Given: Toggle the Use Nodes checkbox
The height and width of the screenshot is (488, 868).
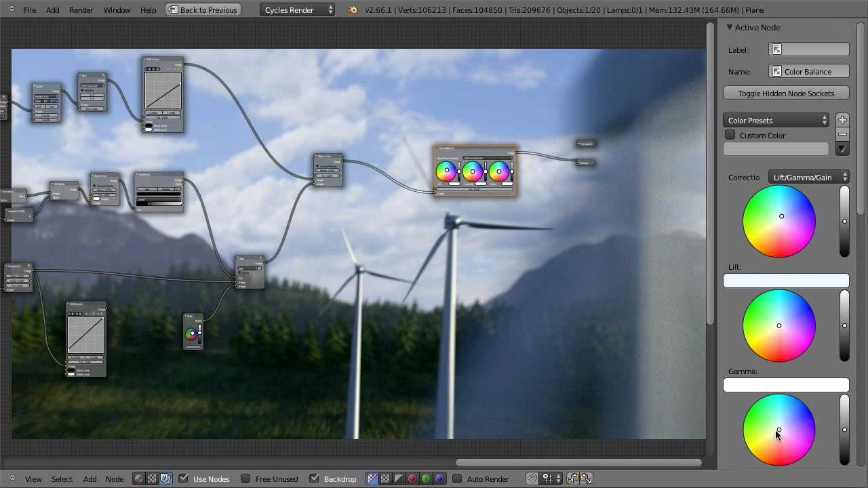Looking at the screenshot, I should pos(183,479).
